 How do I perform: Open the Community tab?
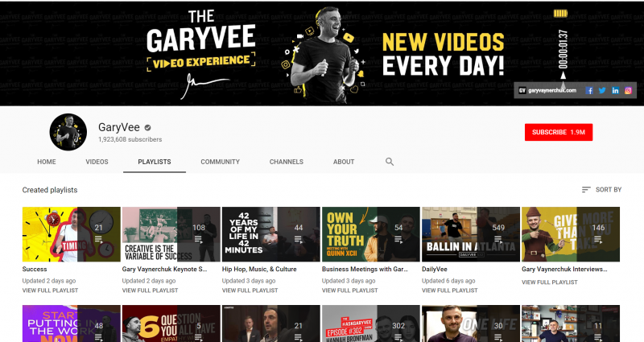point(220,162)
